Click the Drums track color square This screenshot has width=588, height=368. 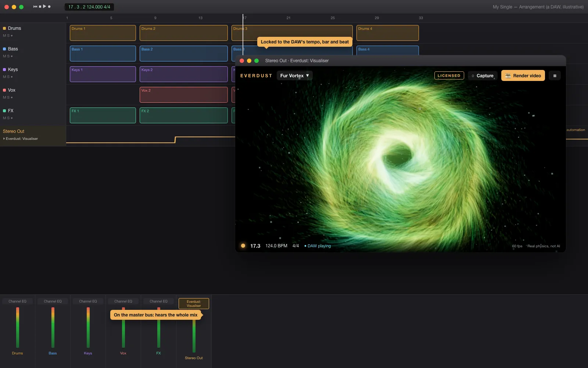[x=4, y=28]
